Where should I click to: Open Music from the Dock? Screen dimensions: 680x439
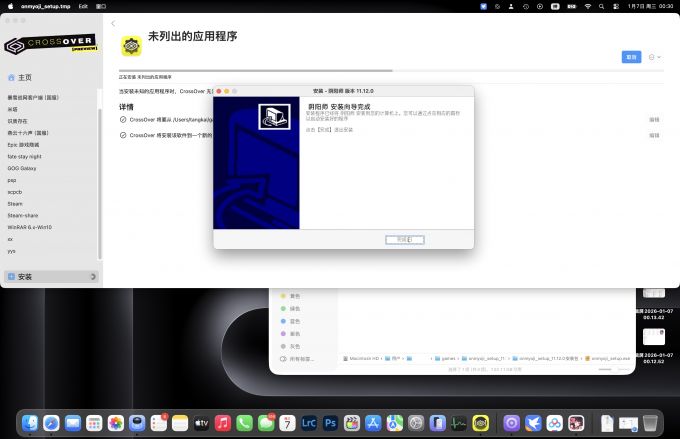coord(223,423)
